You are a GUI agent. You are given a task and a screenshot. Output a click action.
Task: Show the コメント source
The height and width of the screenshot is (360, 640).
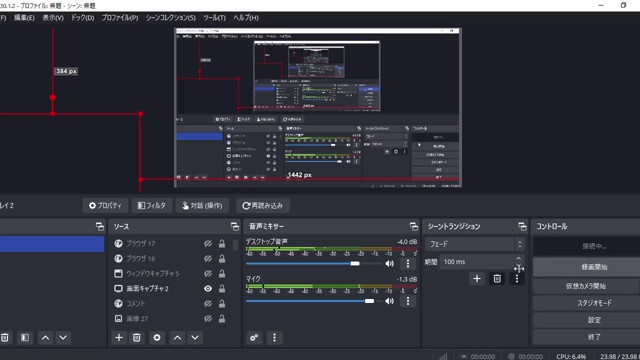pos(208,304)
